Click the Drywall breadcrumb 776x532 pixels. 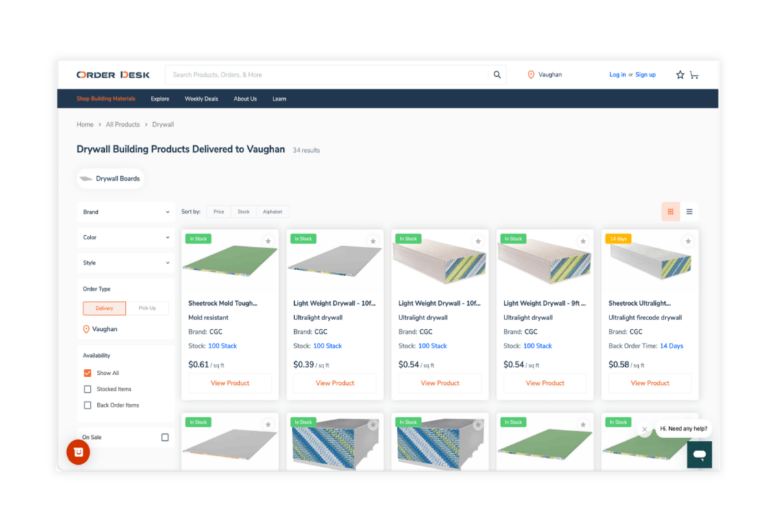163,125
